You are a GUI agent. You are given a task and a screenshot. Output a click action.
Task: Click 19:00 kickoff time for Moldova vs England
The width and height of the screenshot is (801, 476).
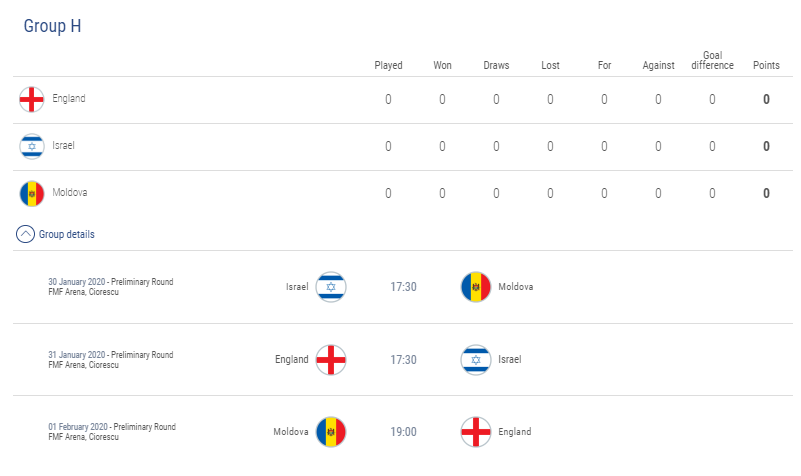(x=404, y=432)
